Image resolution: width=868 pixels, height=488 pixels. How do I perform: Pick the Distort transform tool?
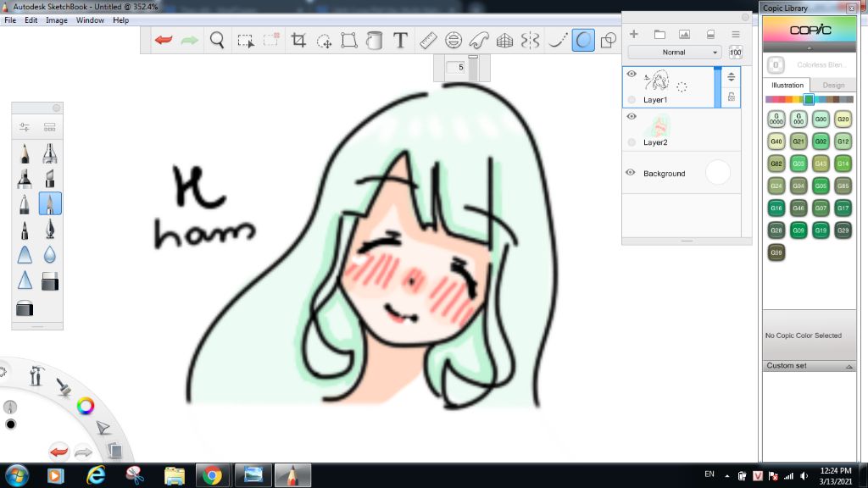pos(348,41)
